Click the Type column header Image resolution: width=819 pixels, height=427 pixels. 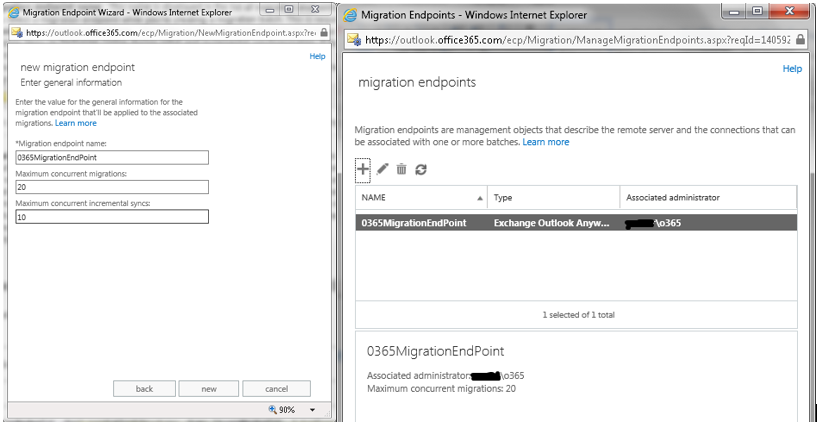point(554,197)
